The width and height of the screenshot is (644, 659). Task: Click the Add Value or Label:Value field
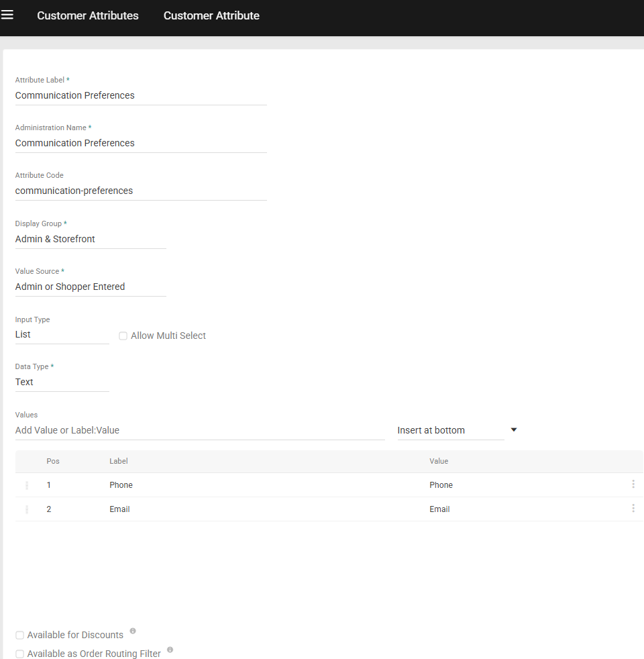pos(199,430)
